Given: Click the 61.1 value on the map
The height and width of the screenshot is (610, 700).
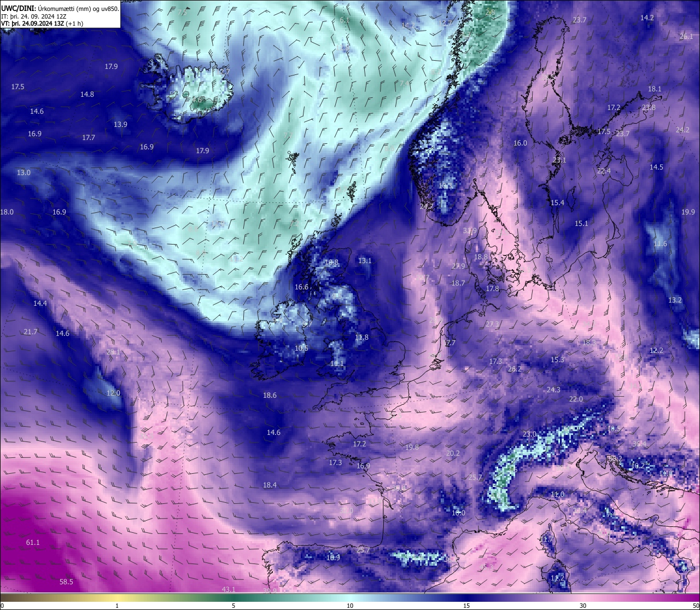Looking at the screenshot, I should (33, 542).
